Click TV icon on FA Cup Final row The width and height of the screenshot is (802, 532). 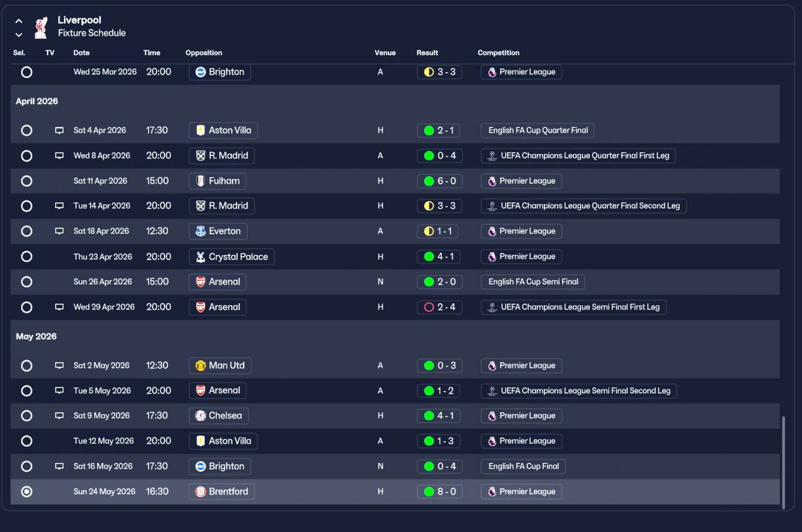pyautogui.click(x=60, y=466)
